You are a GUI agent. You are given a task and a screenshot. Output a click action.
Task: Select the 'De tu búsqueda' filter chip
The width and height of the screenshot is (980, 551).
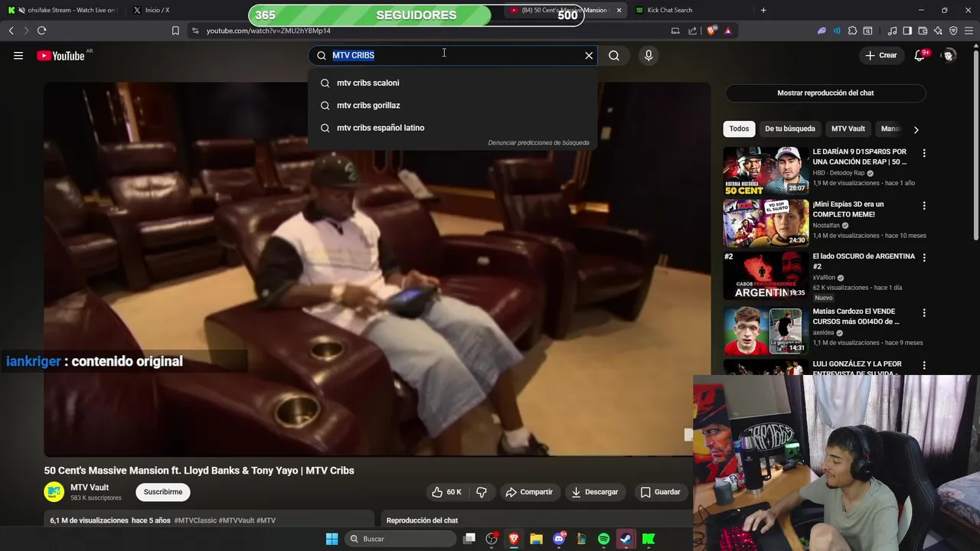tap(790, 129)
